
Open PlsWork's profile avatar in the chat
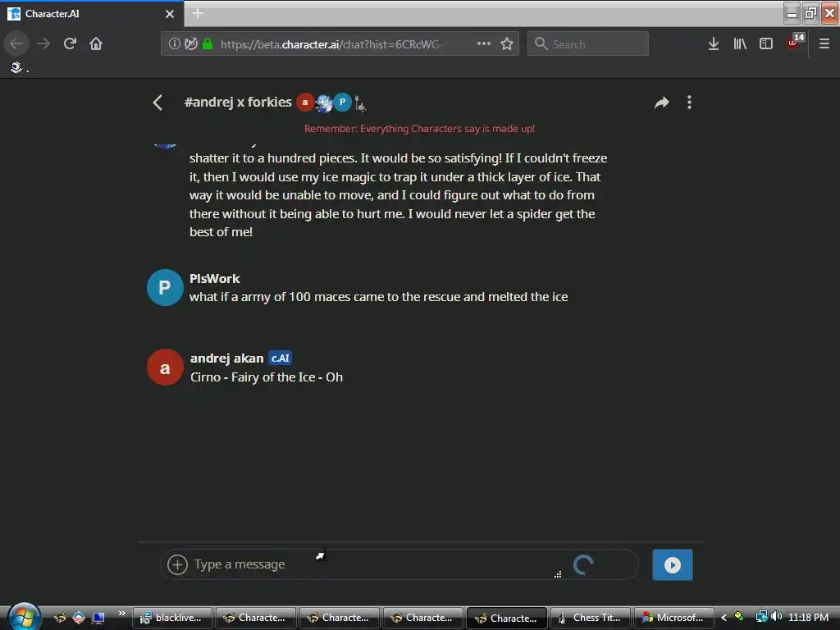pos(165,288)
